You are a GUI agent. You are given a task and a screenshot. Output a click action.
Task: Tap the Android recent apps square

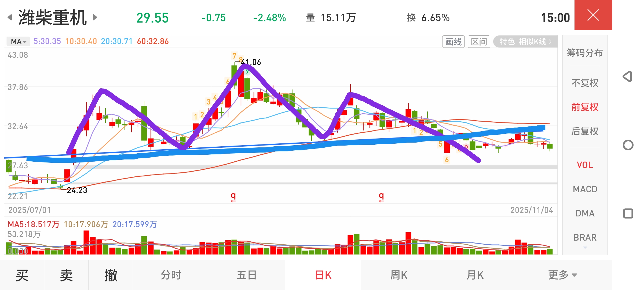(x=628, y=213)
